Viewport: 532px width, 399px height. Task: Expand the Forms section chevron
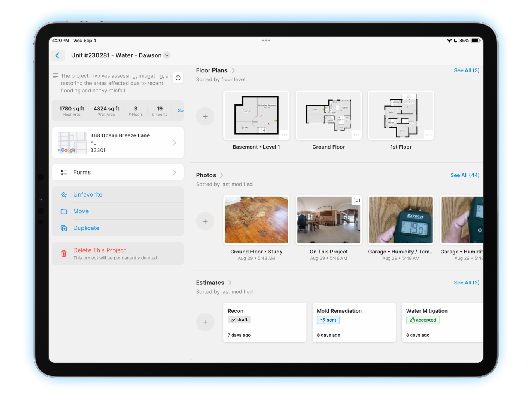click(175, 172)
